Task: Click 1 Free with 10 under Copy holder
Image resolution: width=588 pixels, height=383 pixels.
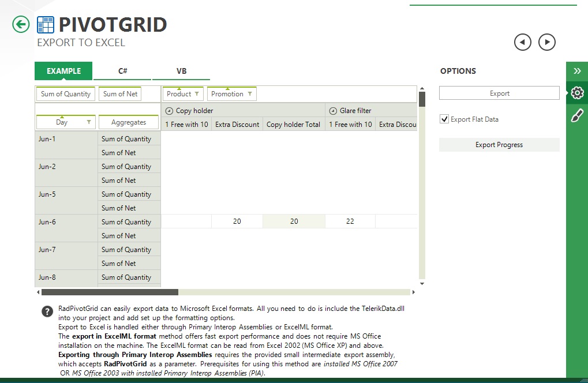Action: pos(186,125)
